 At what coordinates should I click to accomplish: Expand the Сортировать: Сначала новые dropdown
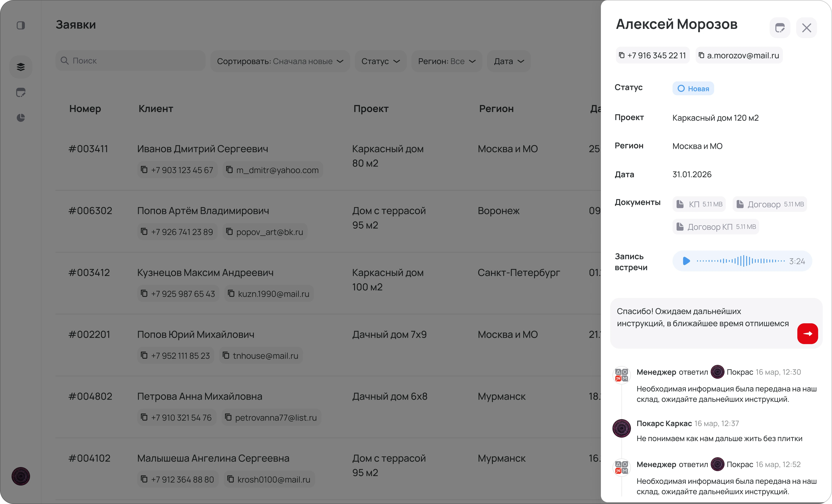coord(280,61)
